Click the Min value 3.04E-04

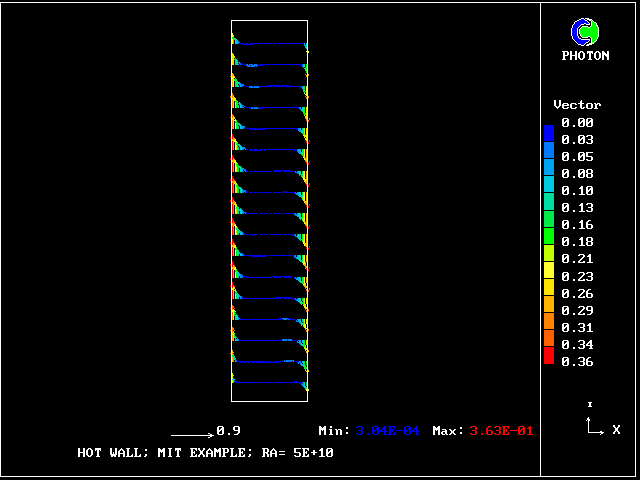tap(390, 431)
